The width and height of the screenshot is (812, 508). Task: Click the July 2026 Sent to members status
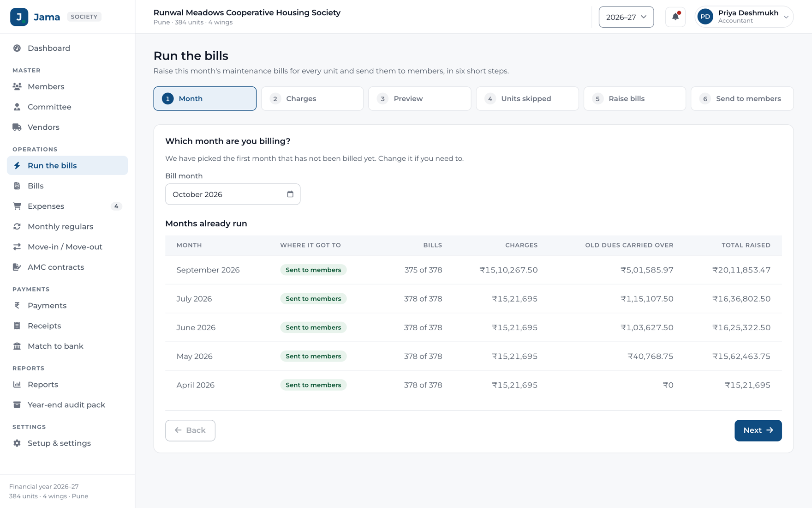(313, 299)
